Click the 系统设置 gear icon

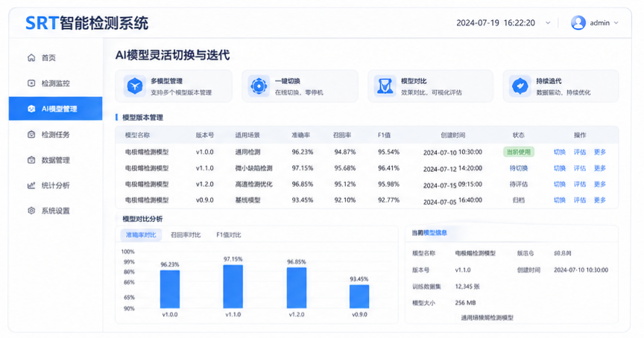pyautogui.click(x=31, y=211)
